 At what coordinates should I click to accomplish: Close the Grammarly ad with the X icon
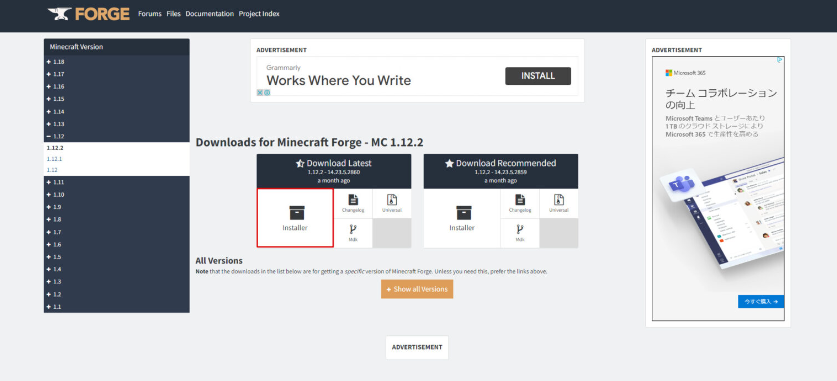point(260,92)
